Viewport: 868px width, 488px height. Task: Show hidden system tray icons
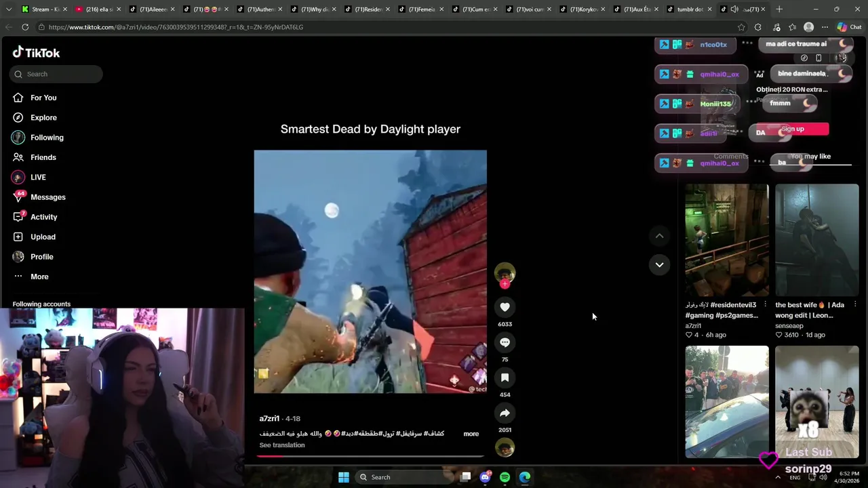click(x=778, y=477)
